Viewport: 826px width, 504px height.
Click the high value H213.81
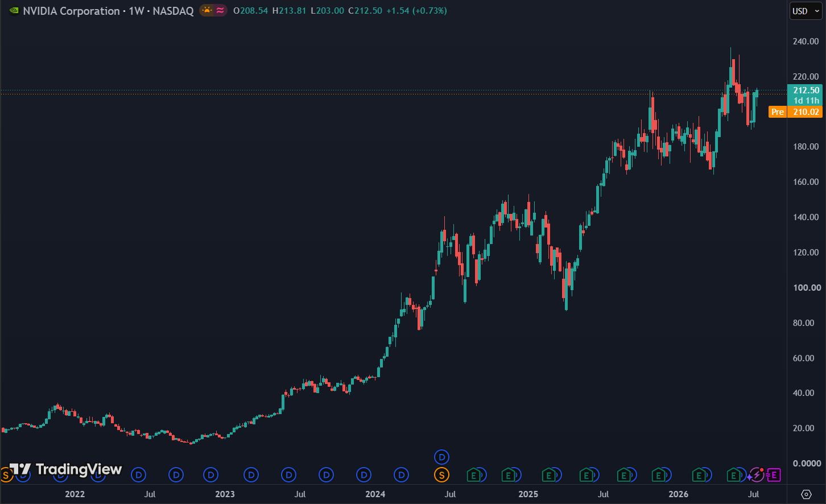pyautogui.click(x=290, y=11)
